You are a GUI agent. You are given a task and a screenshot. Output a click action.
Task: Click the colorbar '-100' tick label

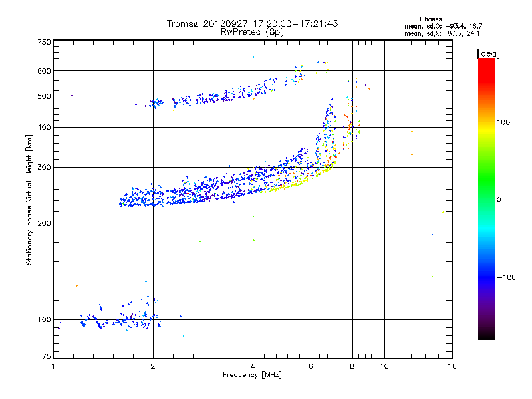(507, 277)
